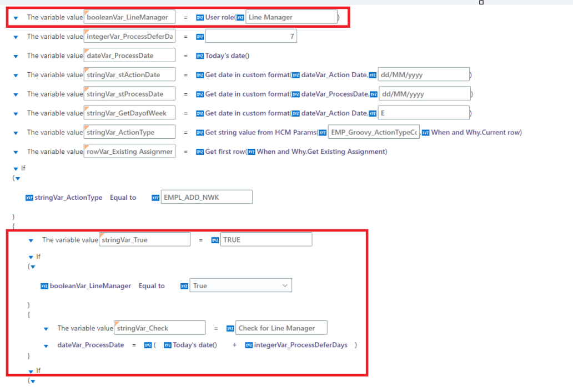
Task: Click Equal to operator after booleanVar_LineManager
Action: 152,286
